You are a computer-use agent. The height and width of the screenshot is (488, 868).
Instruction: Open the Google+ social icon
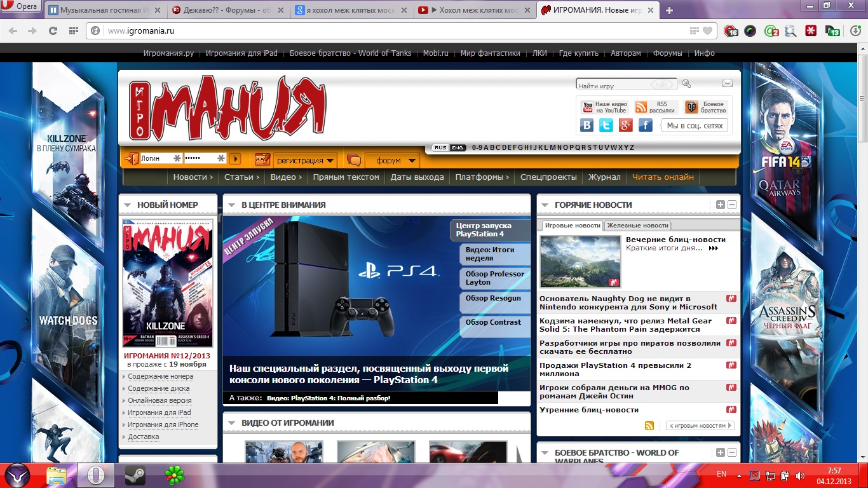click(626, 125)
